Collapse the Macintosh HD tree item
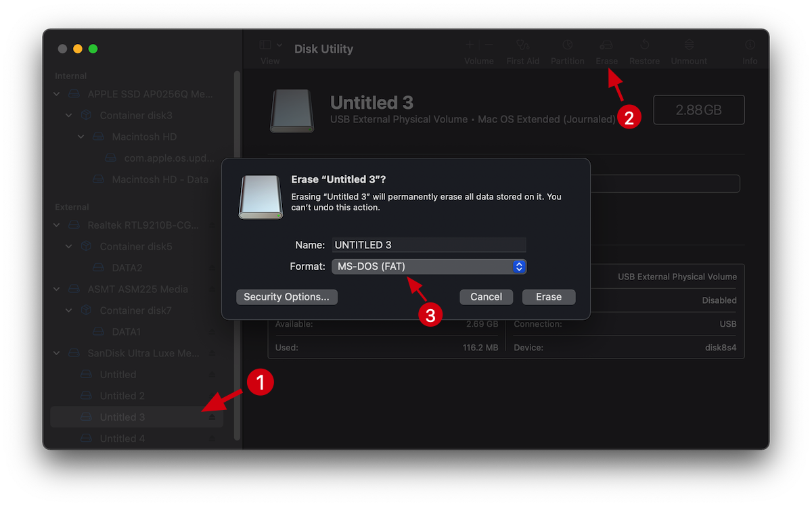The image size is (812, 506). tap(81, 136)
